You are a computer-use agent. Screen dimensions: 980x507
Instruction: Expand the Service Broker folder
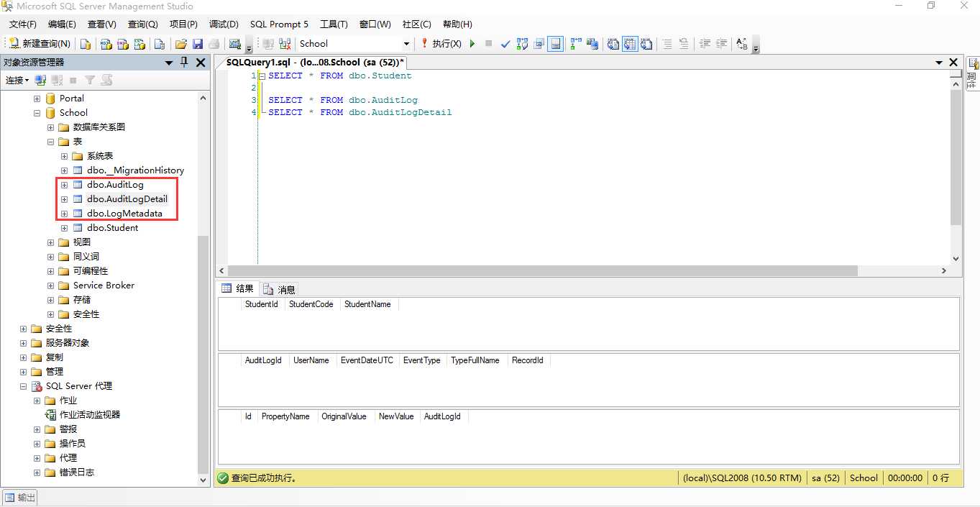(x=50, y=286)
